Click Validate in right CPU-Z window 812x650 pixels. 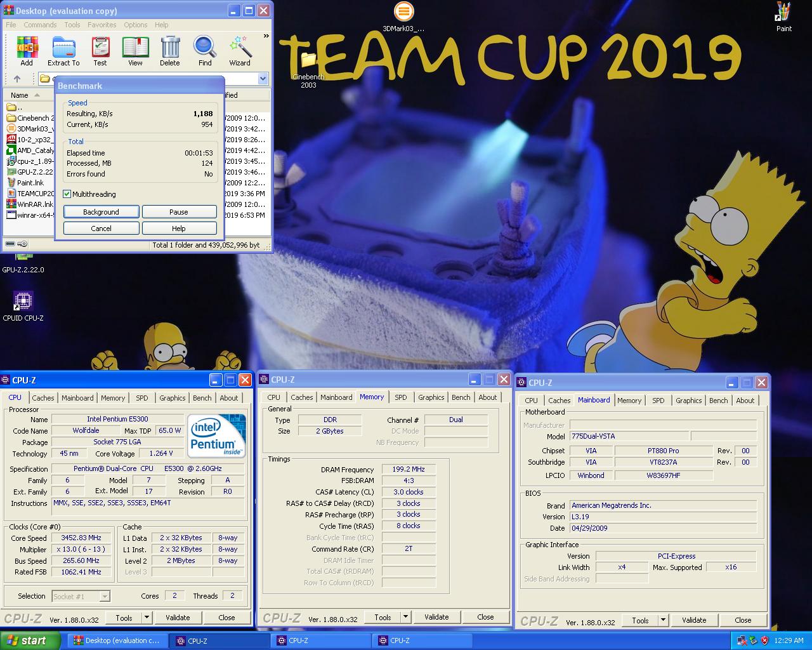694,620
